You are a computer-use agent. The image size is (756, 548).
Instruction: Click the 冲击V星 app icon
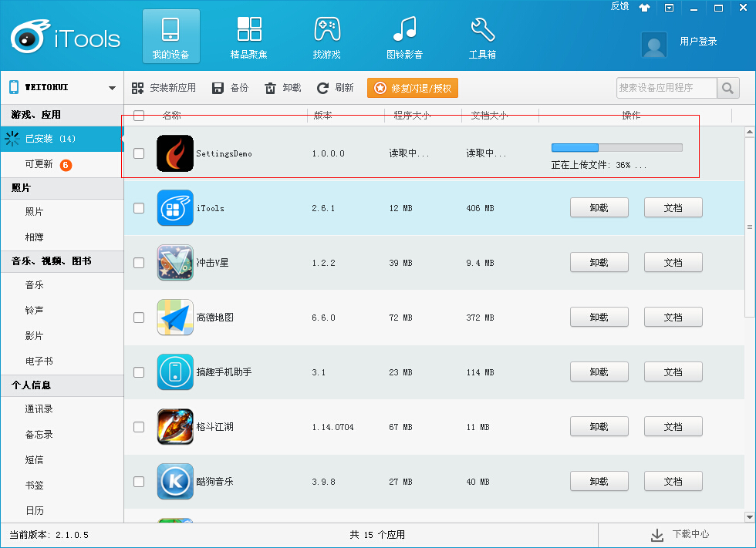point(175,263)
